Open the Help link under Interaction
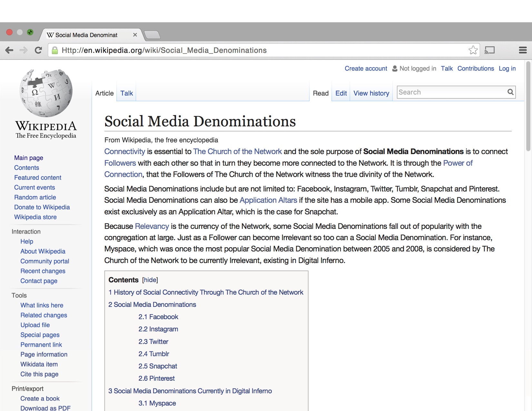Viewport: 532px width, 411px height. (27, 241)
